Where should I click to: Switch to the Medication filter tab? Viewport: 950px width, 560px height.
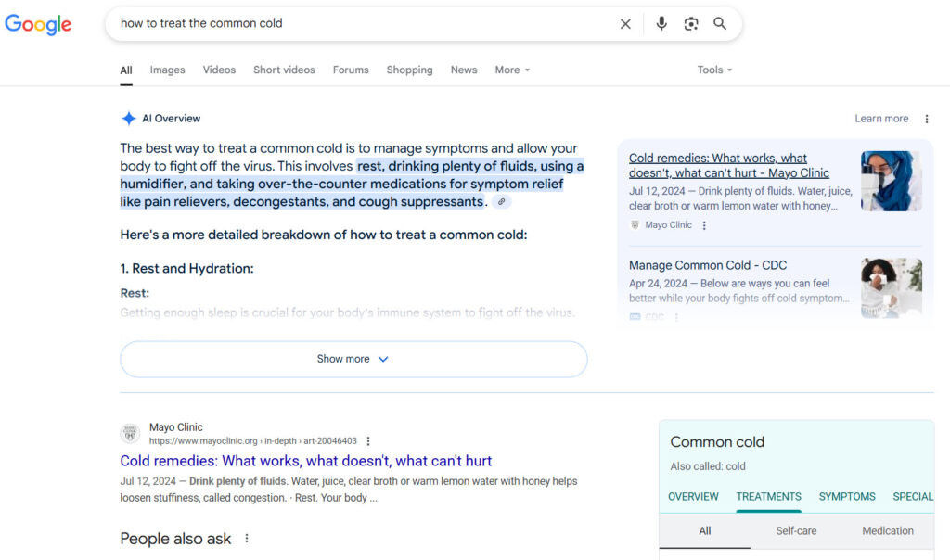[887, 530]
